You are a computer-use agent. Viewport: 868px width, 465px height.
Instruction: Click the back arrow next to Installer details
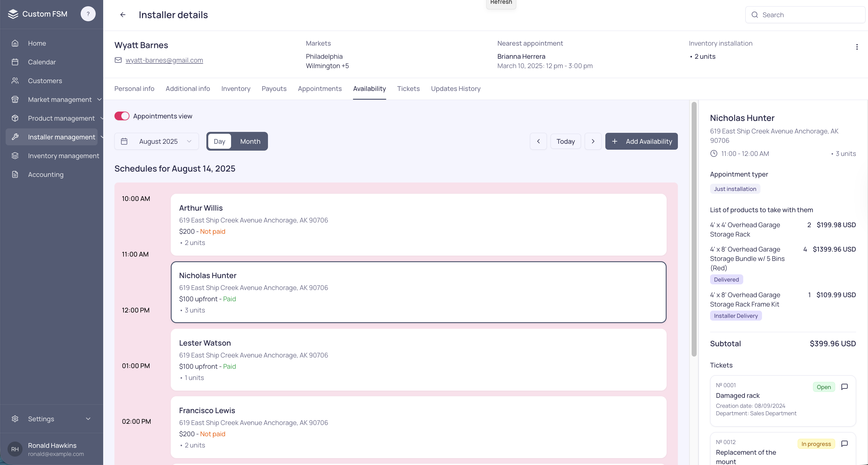[123, 14]
